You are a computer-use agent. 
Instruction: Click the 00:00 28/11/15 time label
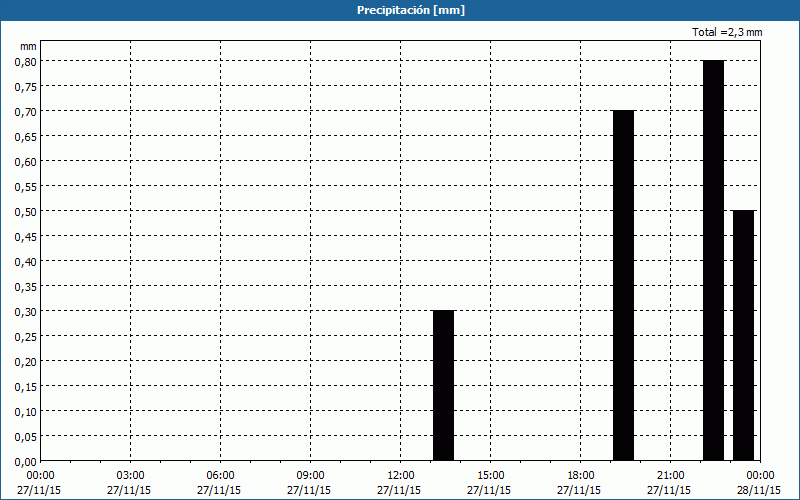759,483
